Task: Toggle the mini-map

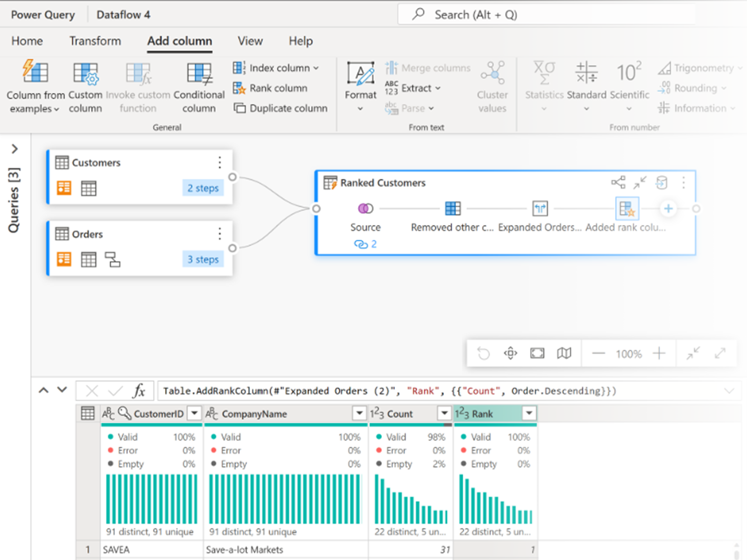Action: [564, 353]
